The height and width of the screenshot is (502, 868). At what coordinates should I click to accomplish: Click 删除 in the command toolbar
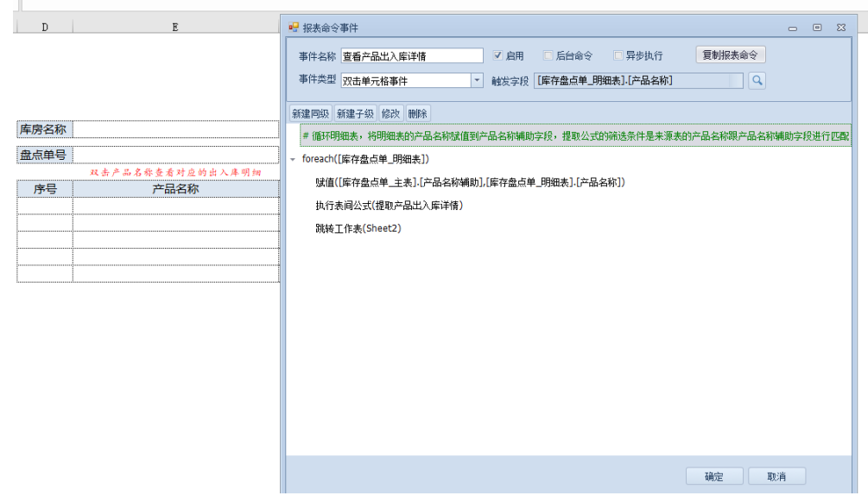click(417, 113)
